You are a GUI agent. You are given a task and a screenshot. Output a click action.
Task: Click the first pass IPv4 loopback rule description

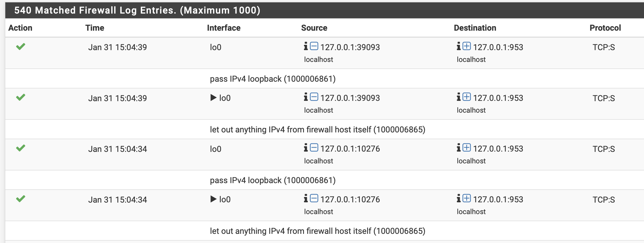[273, 79]
